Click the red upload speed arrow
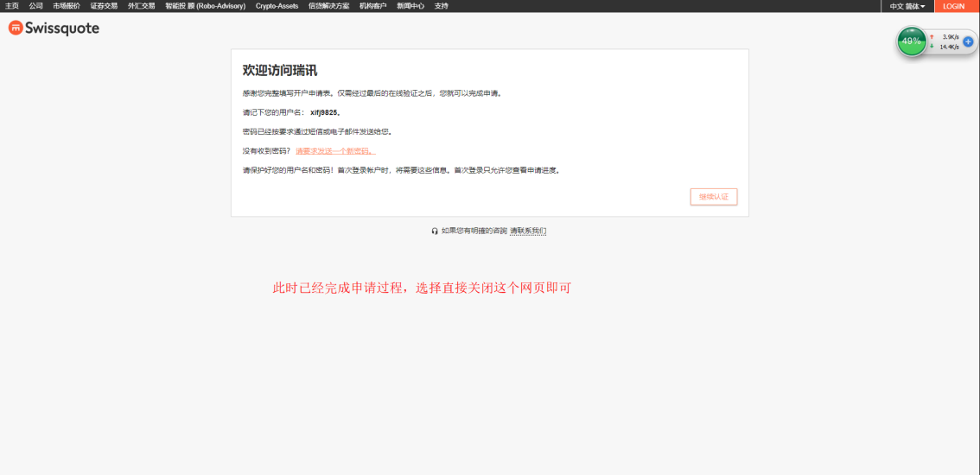 [x=932, y=36]
